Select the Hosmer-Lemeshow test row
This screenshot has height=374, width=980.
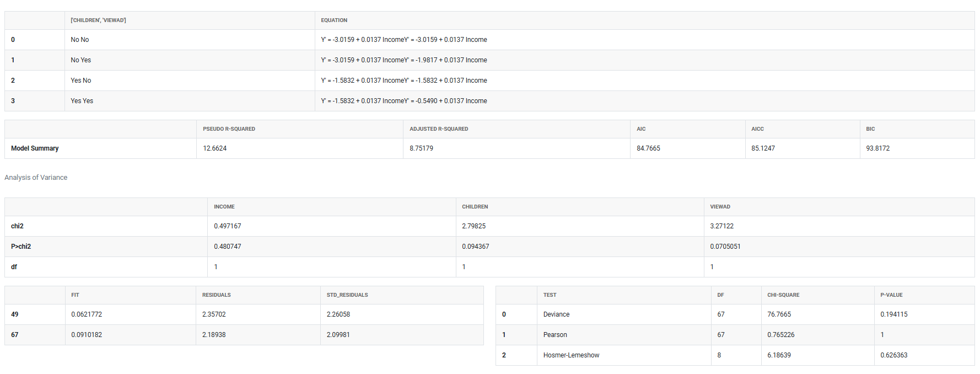click(571, 355)
